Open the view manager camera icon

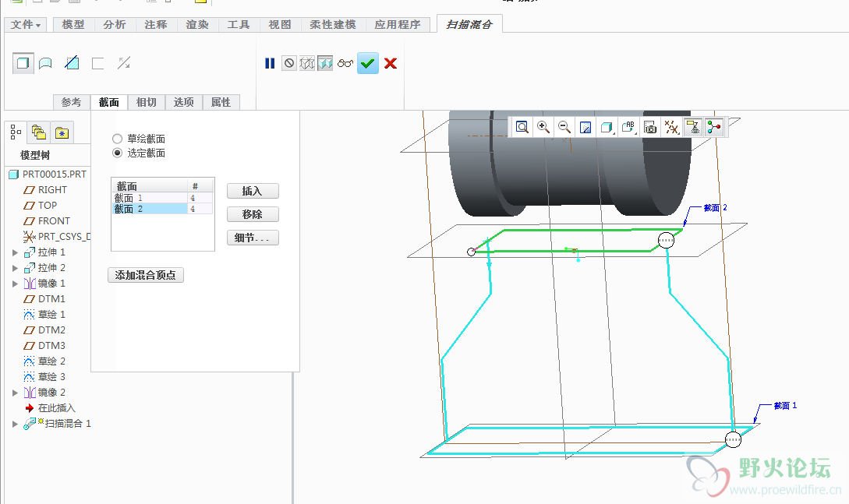tap(650, 127)
